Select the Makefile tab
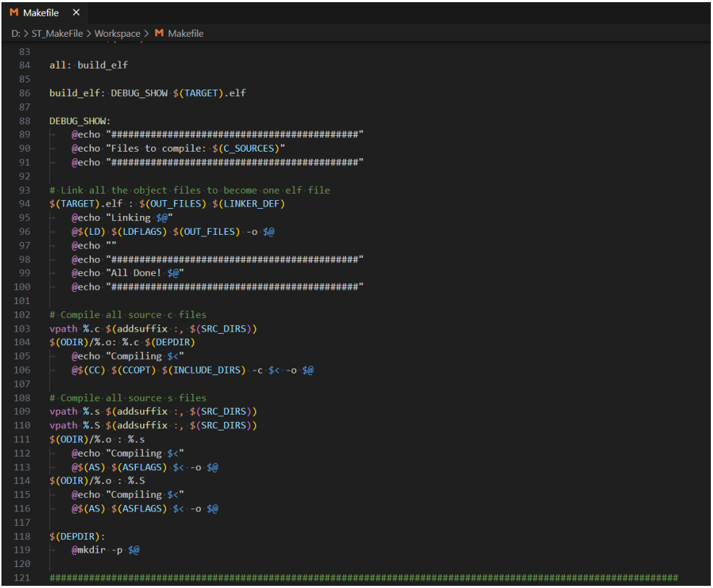 pos(44,13)
